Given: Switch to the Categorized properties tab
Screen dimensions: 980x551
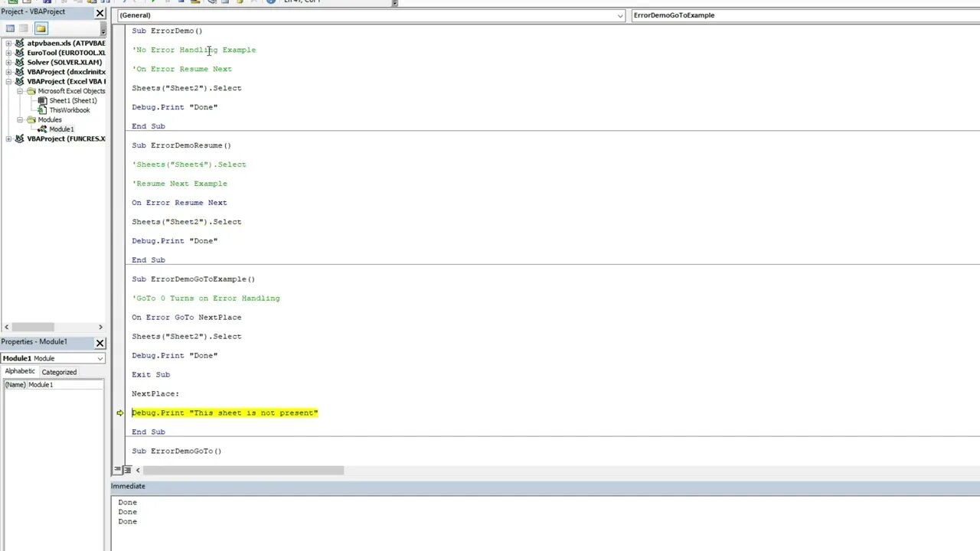Looking at the screenshot, I should click(x=59, y=372).
